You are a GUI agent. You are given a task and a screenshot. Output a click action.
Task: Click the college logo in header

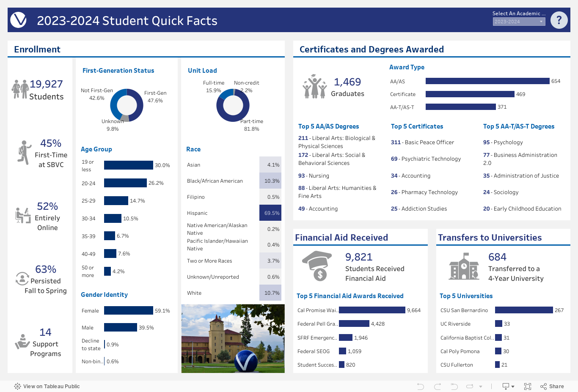(x=18, y=20)
